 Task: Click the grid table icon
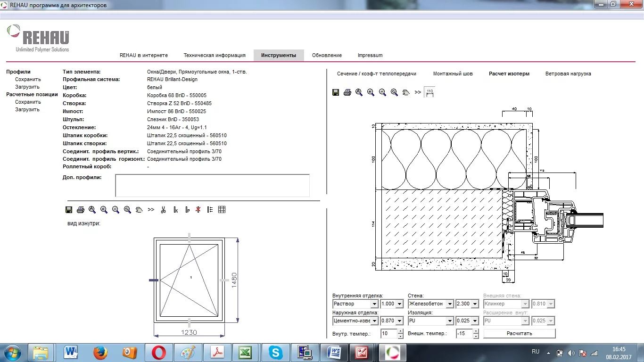click(222, 209)
